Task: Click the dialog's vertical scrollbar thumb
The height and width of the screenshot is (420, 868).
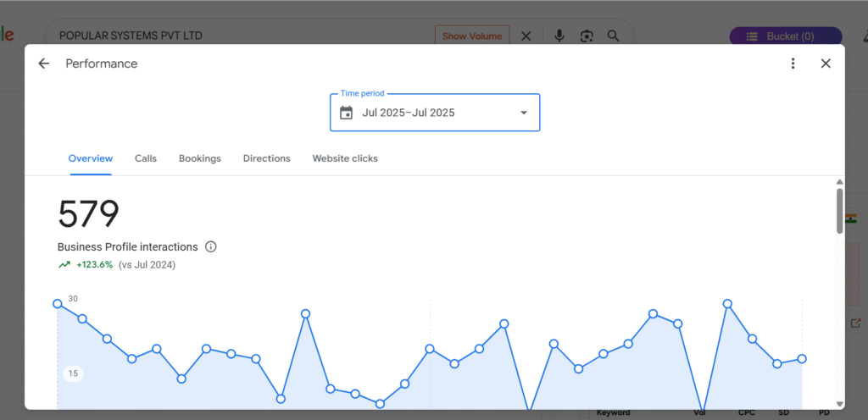Action: 839,210
